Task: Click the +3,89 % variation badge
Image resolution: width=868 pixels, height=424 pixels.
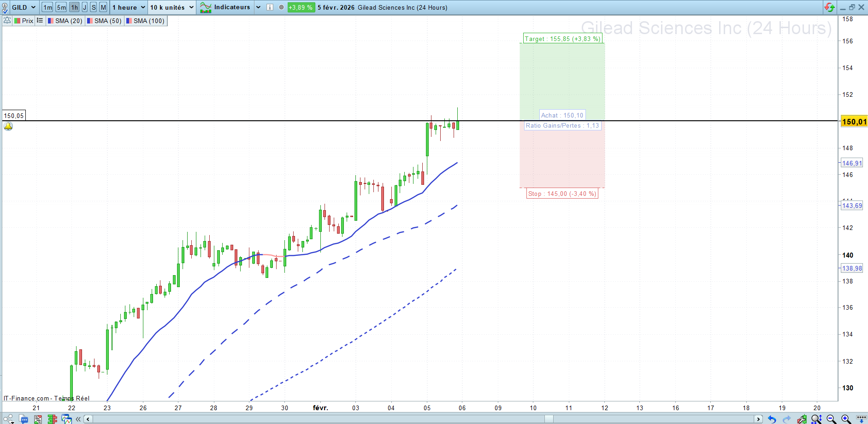Action: [x=301, y=7]
